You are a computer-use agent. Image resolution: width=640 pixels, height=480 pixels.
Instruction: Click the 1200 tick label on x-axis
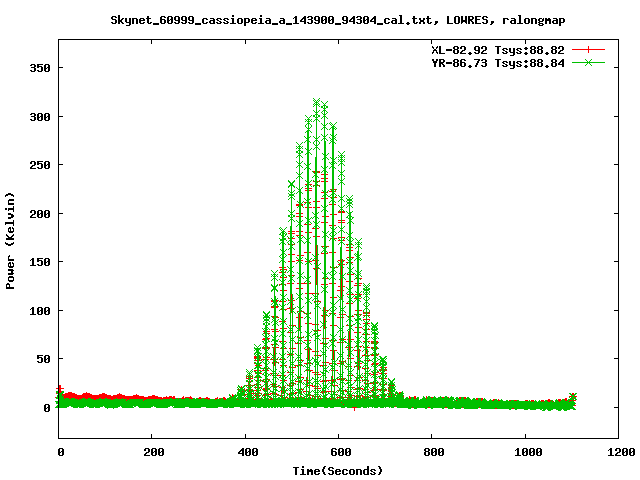point(618,452)
